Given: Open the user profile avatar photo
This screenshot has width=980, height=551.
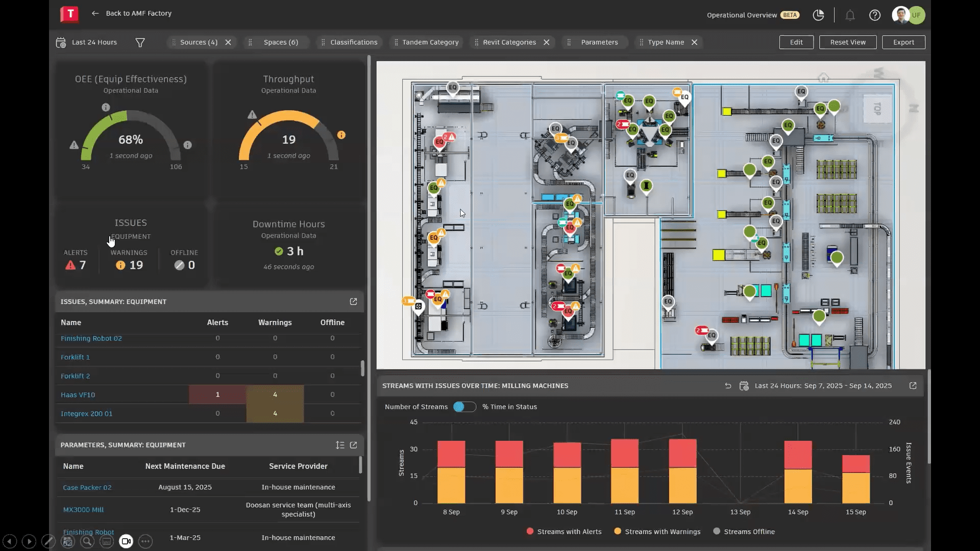Looking at the screenshot, I should click(x=900, y=15).
